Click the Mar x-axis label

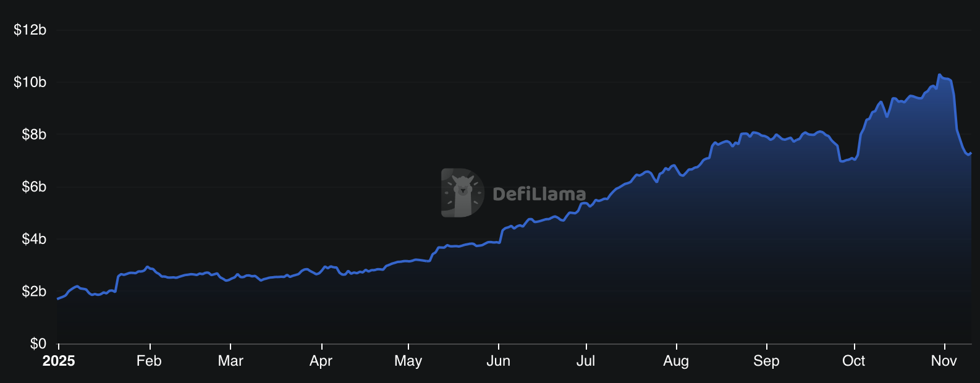point(230,361)
